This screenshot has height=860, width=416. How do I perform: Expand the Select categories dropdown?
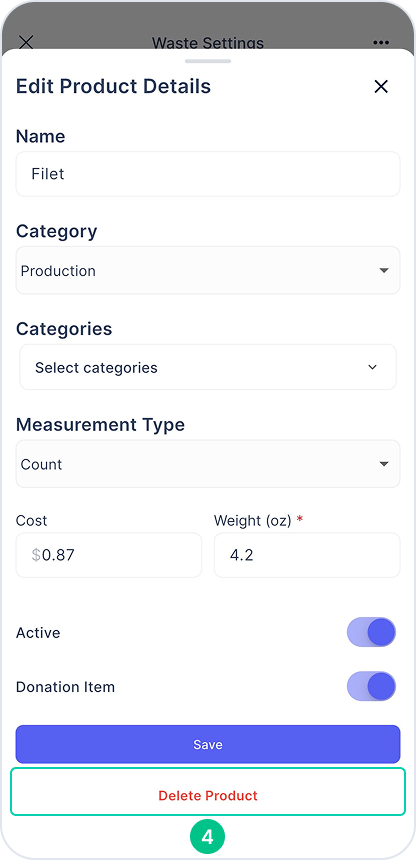coord(208,367)
